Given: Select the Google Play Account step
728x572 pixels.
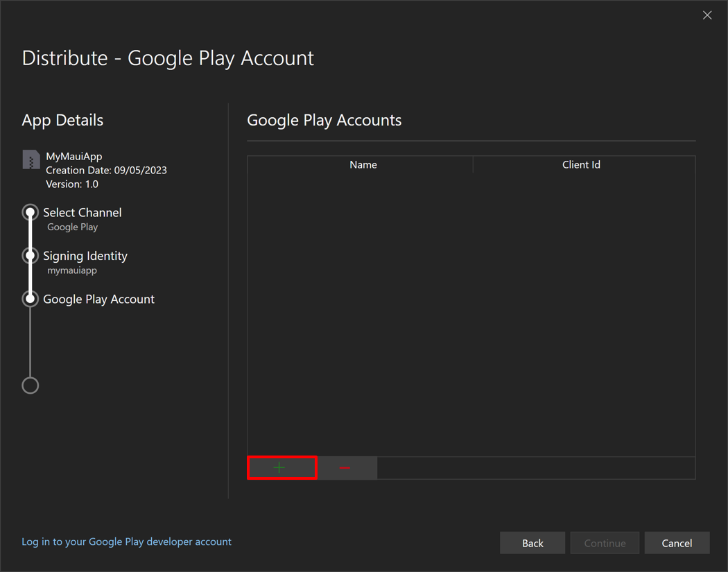Looking at the screenshot, I should click(99, 300).
